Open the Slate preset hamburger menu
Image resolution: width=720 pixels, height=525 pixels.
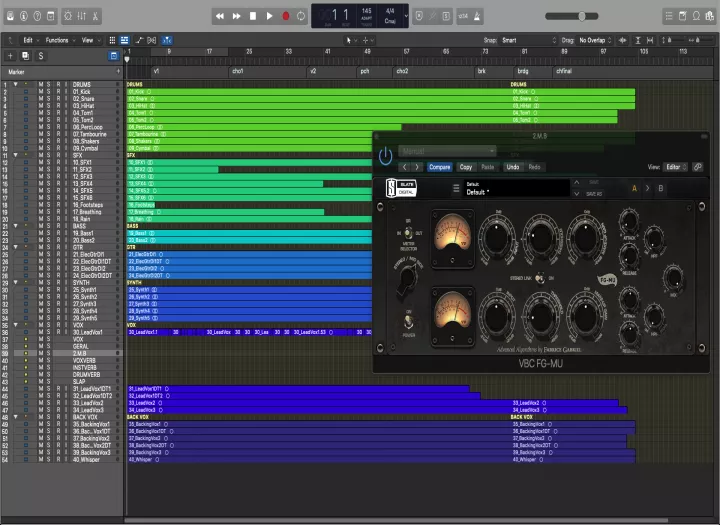[456, 188]
